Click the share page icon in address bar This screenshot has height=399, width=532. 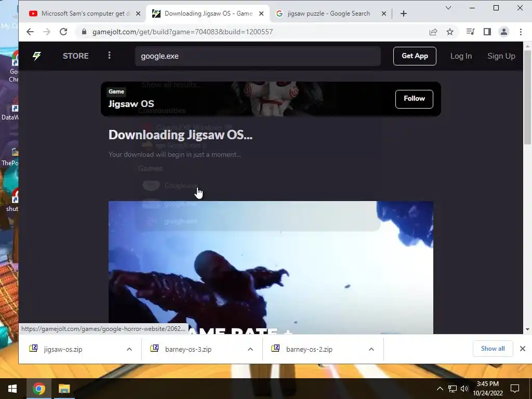[433, 32]
